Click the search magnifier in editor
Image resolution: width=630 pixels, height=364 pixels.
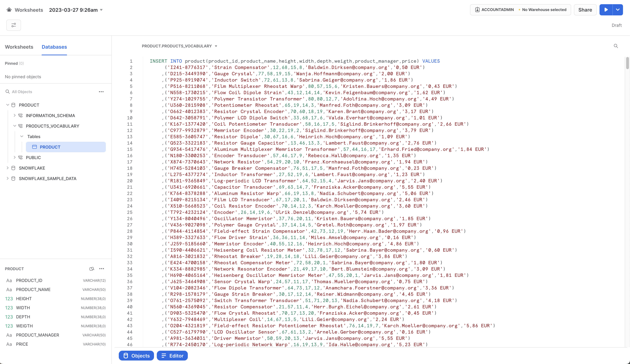[x=616, y=46]
